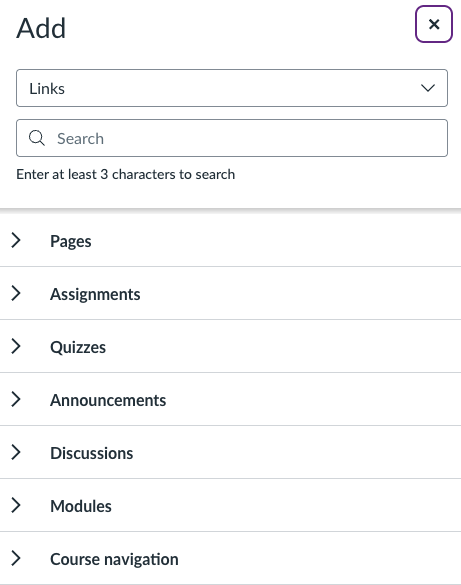Click the Course navigation label

pos(115,559)
